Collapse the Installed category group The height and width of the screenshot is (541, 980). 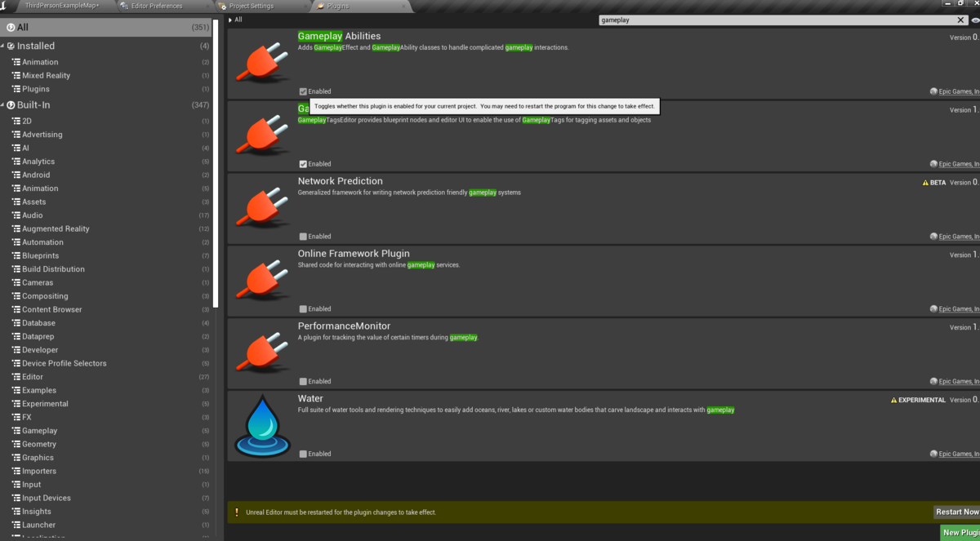click(3, 47)
